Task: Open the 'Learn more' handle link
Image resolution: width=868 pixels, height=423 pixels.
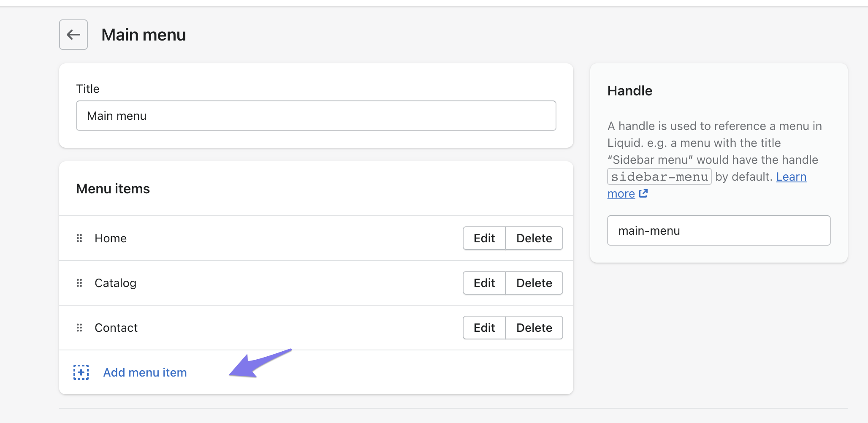Action: [791, 176]
